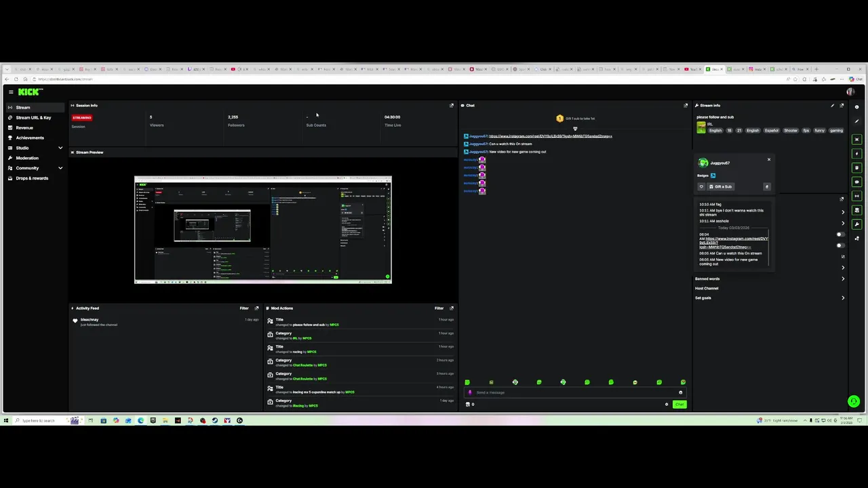Open chat settings gear icon
The height and width of the screenshot is (488, 868).
667,405
